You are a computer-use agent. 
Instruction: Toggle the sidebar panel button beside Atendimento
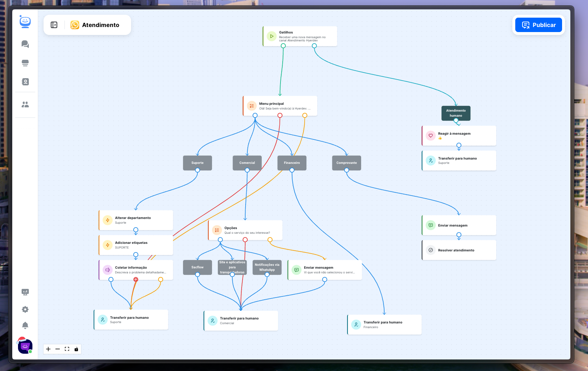54,25
